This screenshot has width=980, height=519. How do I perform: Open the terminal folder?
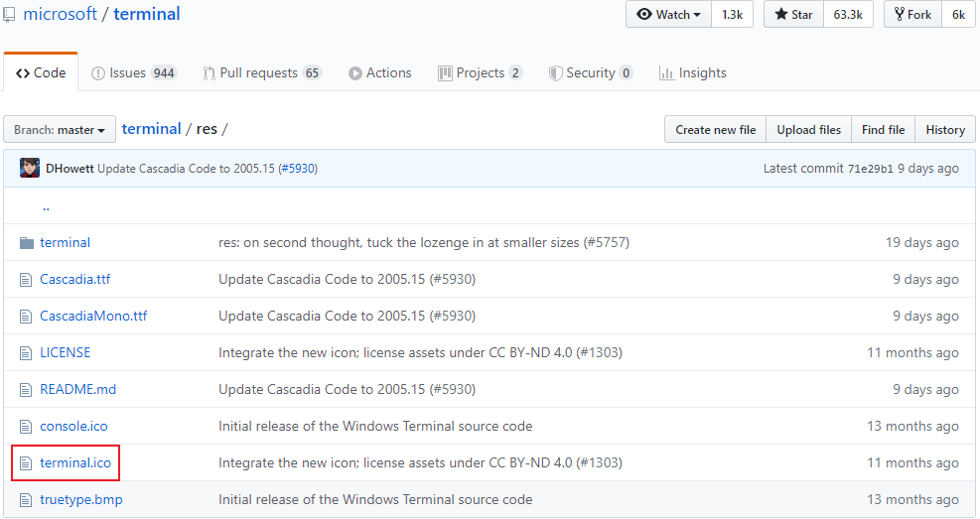(x=65, y=242)
